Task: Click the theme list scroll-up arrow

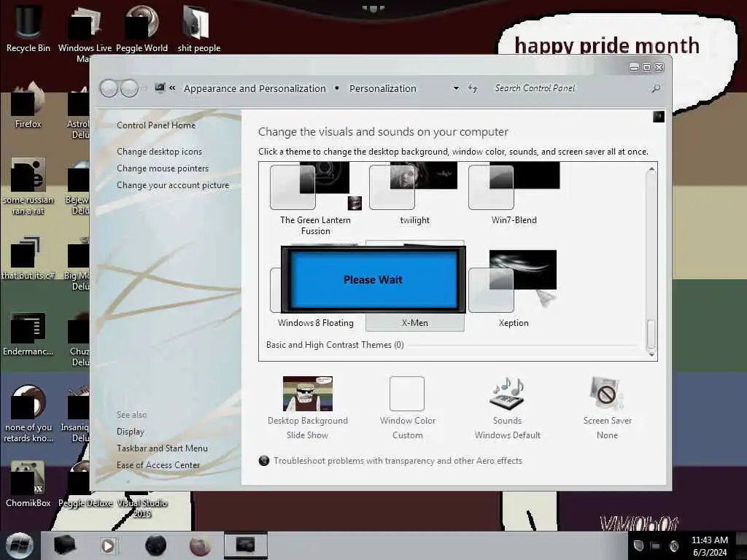Action: coord(651,169)
